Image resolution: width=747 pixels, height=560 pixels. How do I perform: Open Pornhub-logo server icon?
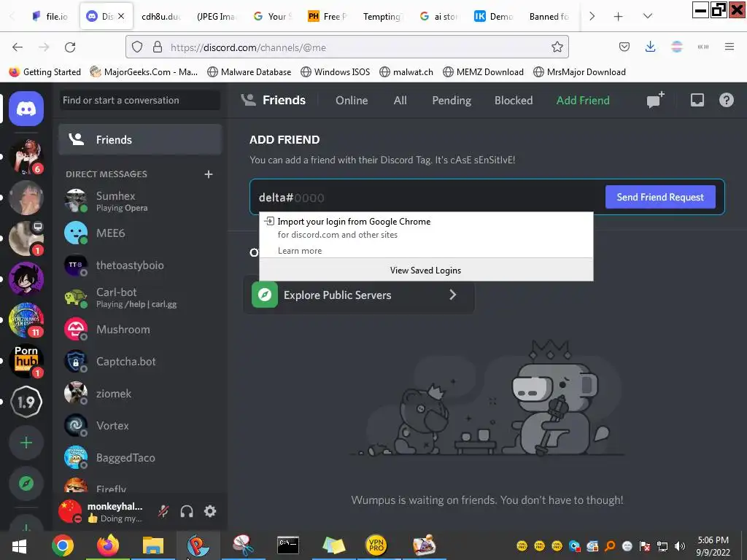tap(26, 360)
